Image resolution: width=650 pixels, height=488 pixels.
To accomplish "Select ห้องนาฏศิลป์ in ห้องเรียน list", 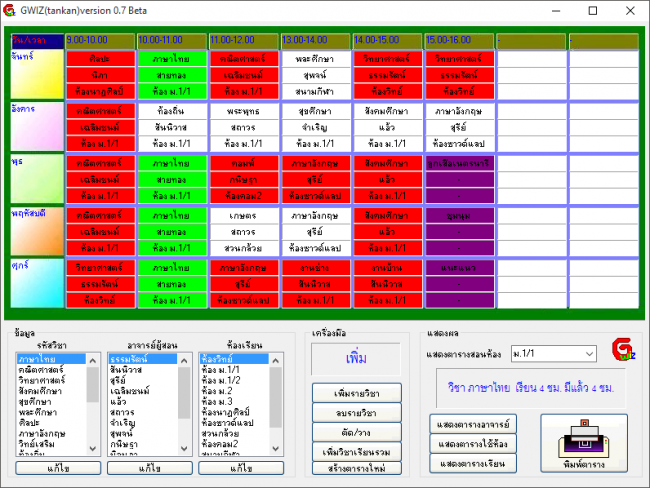I will (x=234, y=412).
